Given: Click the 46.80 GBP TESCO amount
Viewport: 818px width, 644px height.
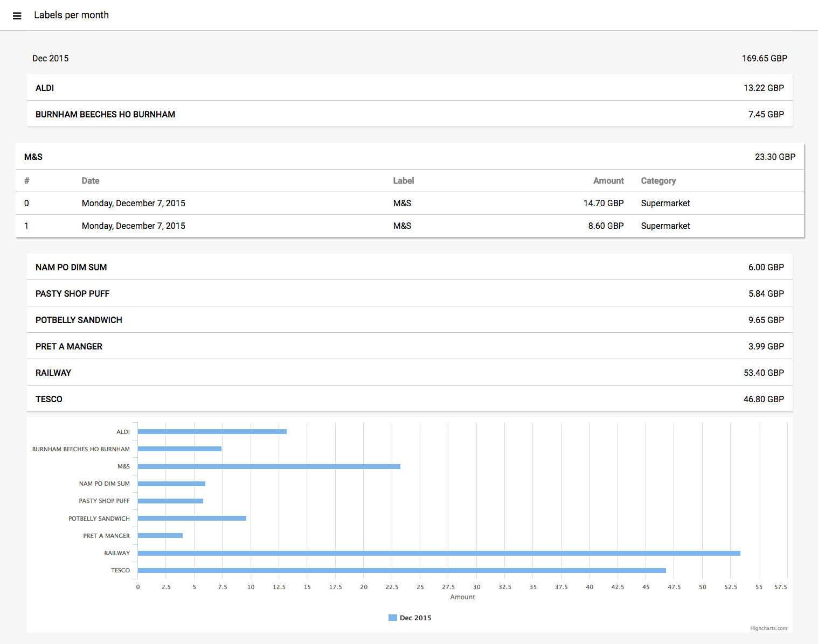Looking at the screenshot, I should click(764, 399).
